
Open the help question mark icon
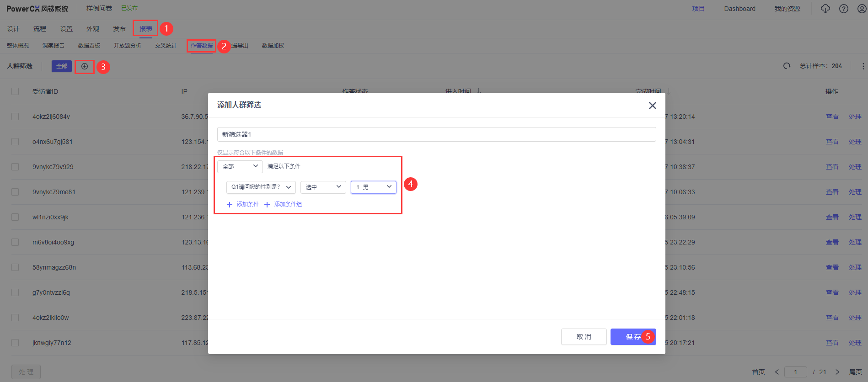844,9
